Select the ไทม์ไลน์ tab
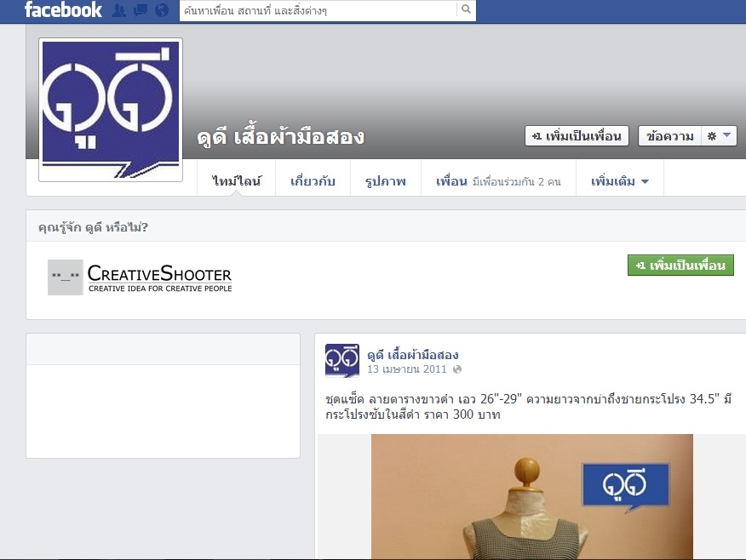The image size is (746, 560). pyautogui.click(x=237, y=181)
